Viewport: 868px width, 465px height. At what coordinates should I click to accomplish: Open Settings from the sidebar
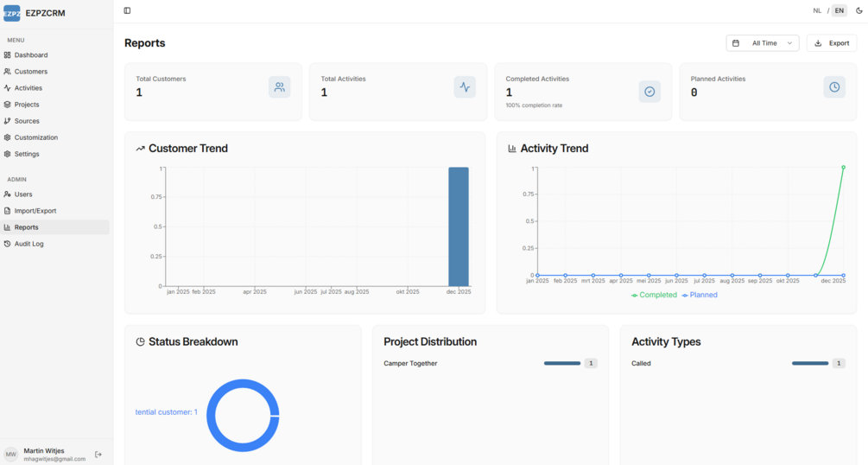(55, 154)
